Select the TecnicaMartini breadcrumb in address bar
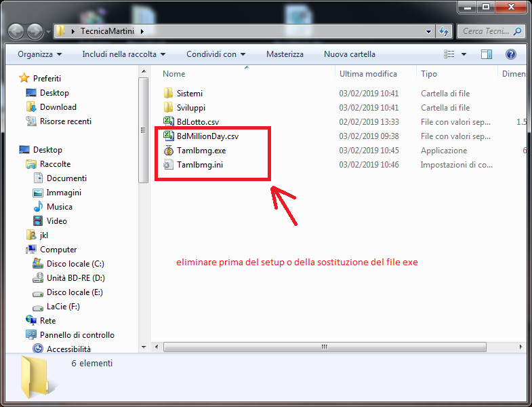The width and height of the screenshot is (532, 407). point(107,31)
